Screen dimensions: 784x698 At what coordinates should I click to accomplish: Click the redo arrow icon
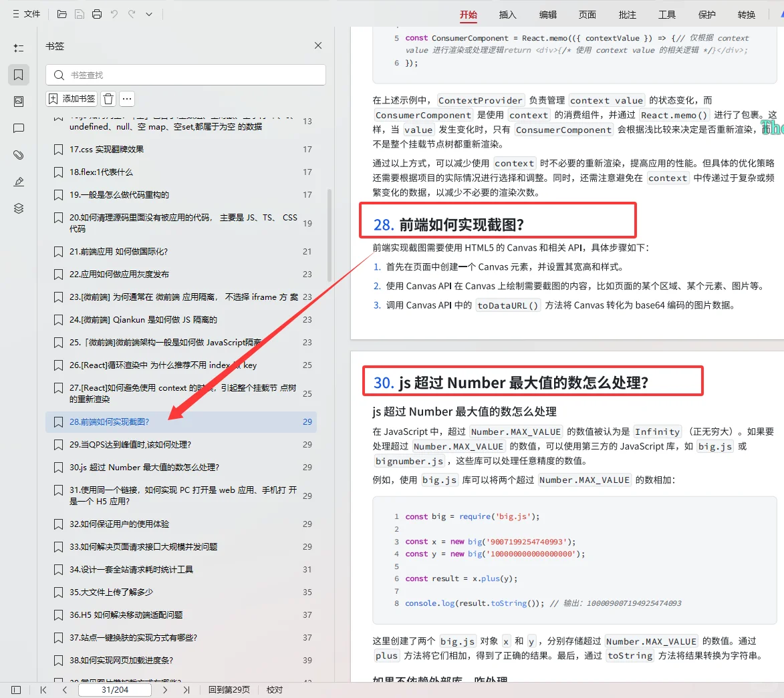132,14
